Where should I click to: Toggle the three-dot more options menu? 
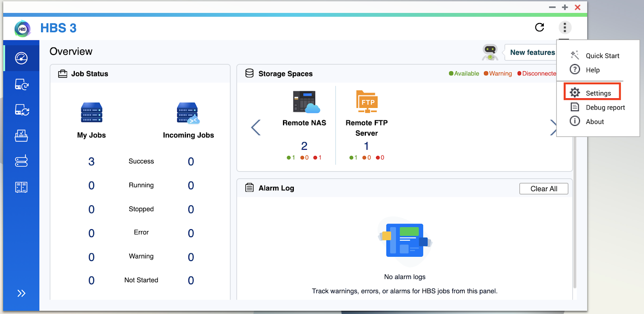[565, 27]
